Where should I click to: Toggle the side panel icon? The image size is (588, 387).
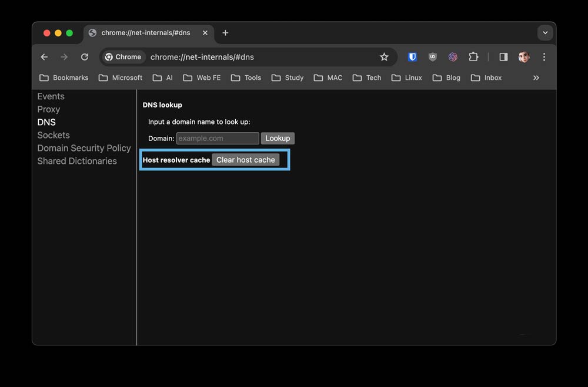(x=503, y=57)
